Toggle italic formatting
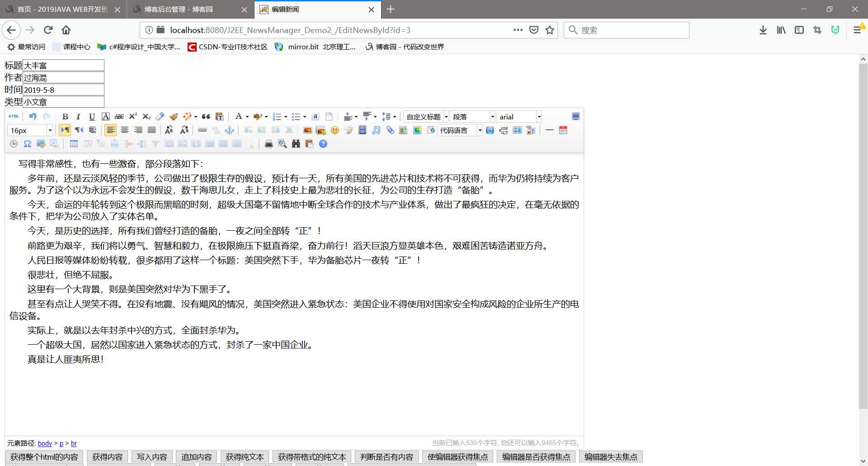Viewport: 868px width, 466px height. tap(78, 117)
